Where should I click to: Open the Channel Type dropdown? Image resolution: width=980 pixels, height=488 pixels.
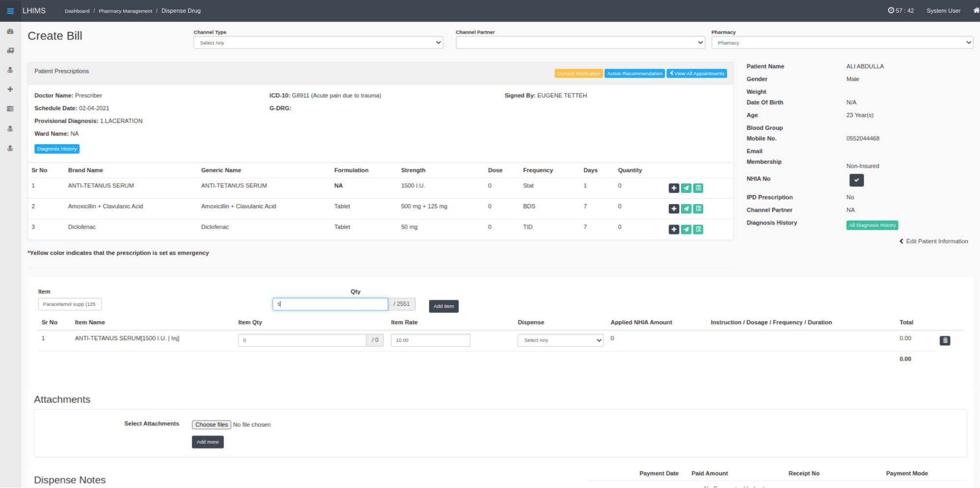click(x=318, y=43)
